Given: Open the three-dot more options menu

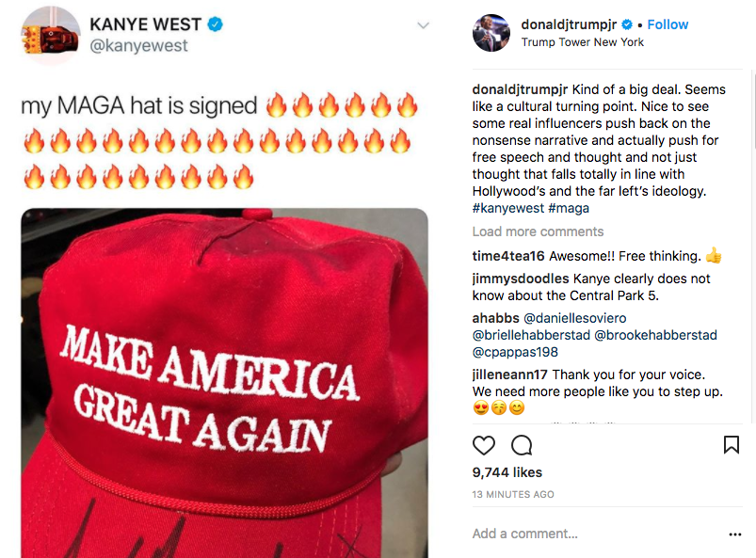Looking at the screenshot, I should [x=734, y=534].
